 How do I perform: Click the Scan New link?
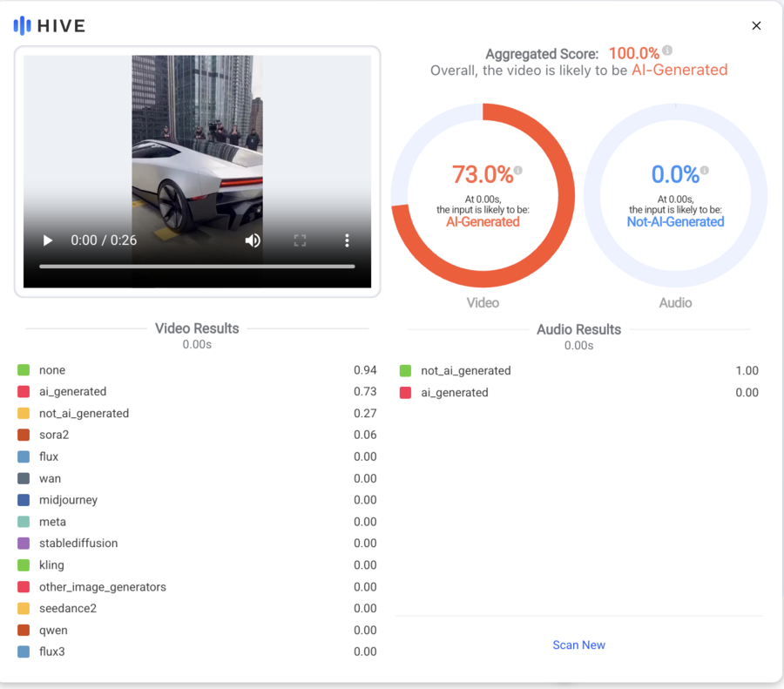pos(578,645)
